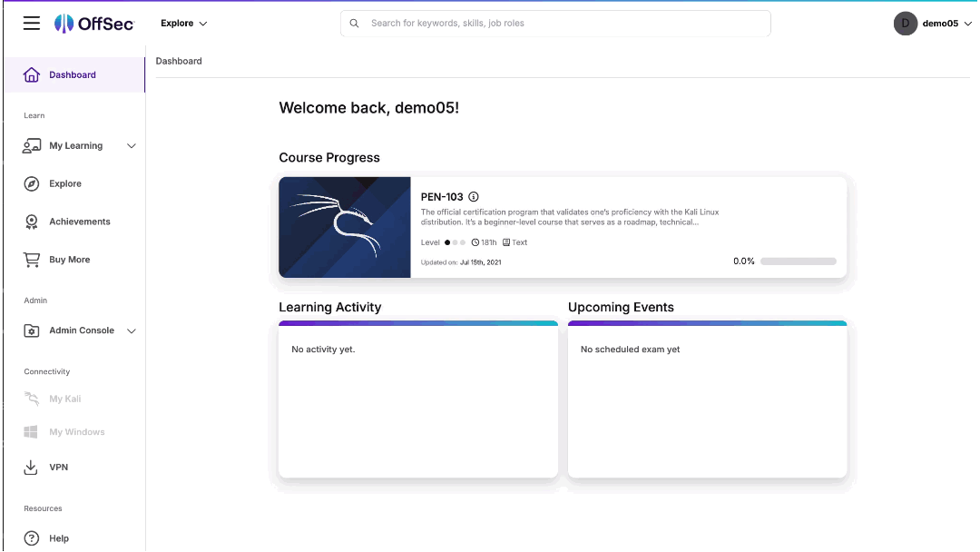This screenshot has width=980, height=552.
Task: Click the Buy More cart icon
Action: 31,260
